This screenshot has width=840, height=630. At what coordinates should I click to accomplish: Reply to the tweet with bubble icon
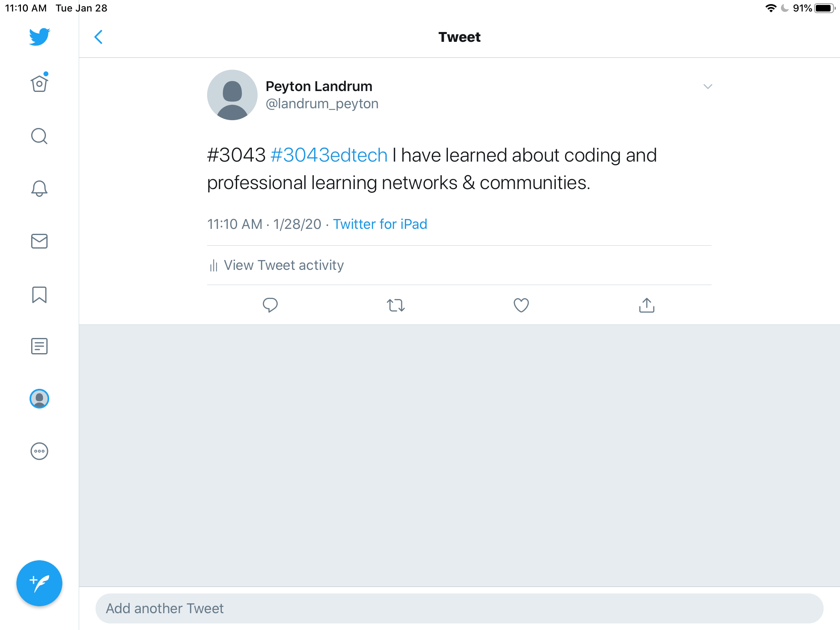pyautogui.click(x=270, y=305)
